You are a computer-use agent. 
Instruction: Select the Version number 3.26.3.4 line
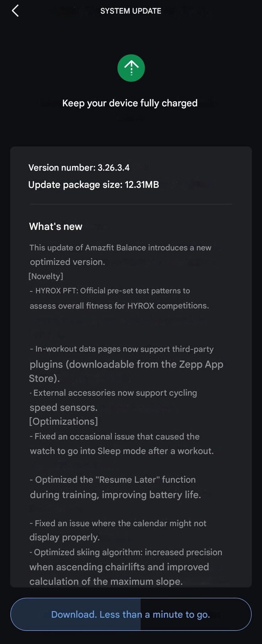click(79, 168)
